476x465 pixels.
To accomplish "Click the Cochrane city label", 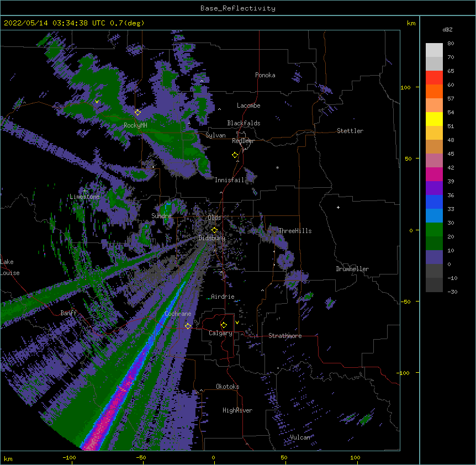I will tap(178, 314).
